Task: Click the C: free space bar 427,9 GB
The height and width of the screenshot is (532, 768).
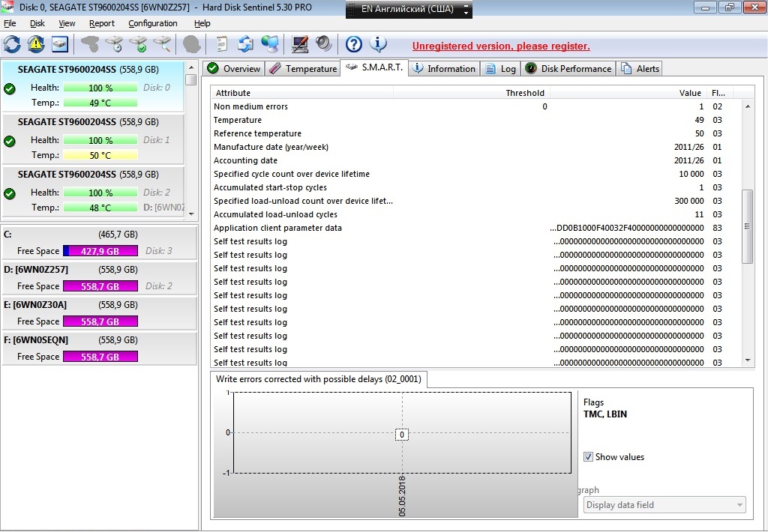Action: tap(100, 251)
